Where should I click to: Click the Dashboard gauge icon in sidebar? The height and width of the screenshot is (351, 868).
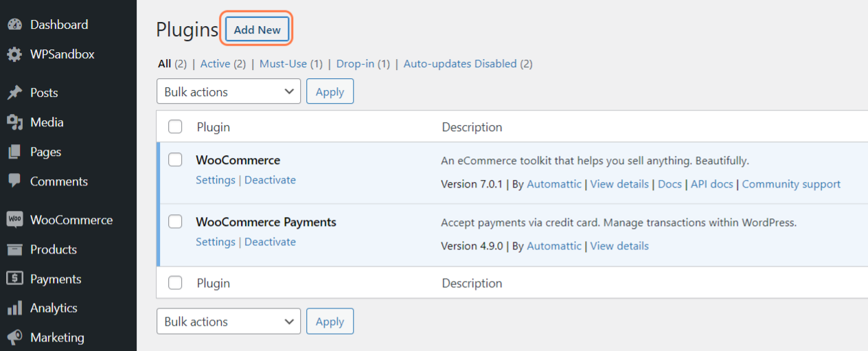click(x=14, y=24)
